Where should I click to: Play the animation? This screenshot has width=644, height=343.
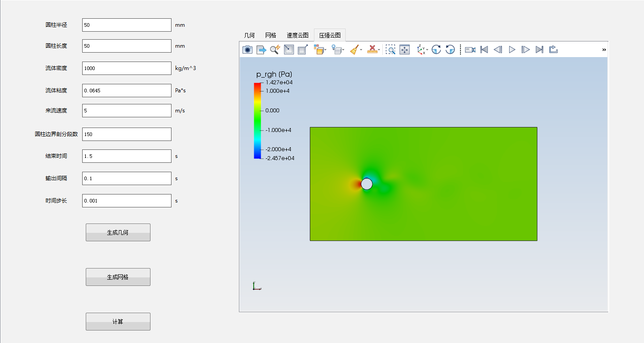click(512, 50)
